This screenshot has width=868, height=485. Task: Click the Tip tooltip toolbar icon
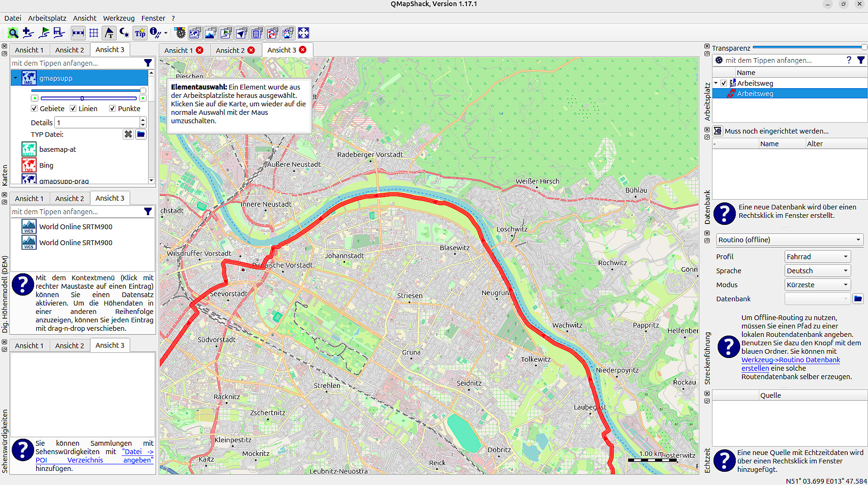[x=140, y=33]
